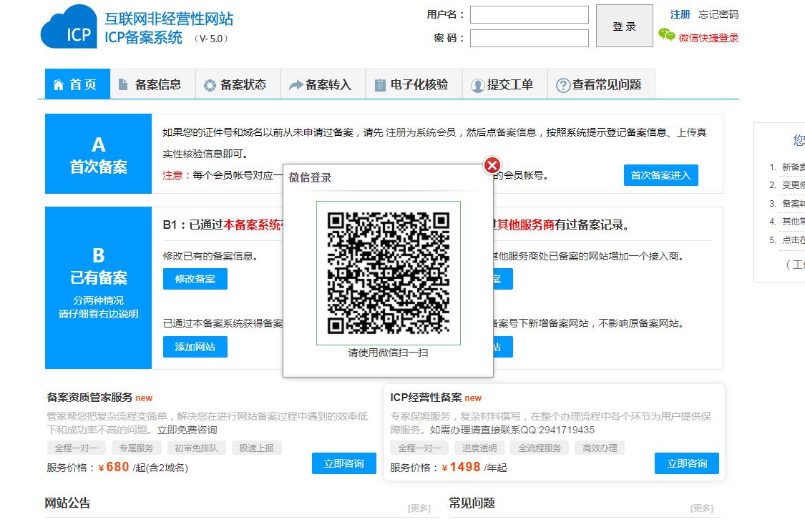The image size is (805, 532).
Task: Open the 提交工单 tab
Action: [505, 84]
